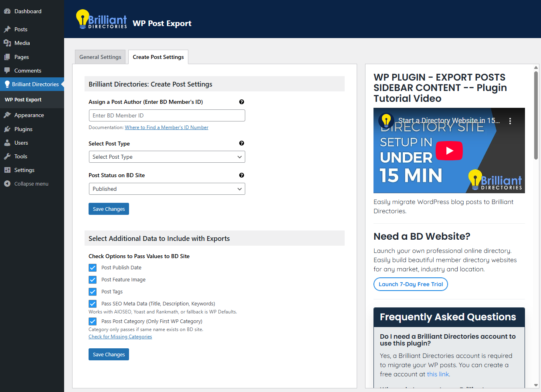
Task: Uncheck Post Feature Image option
Action: tap(93, 280)
